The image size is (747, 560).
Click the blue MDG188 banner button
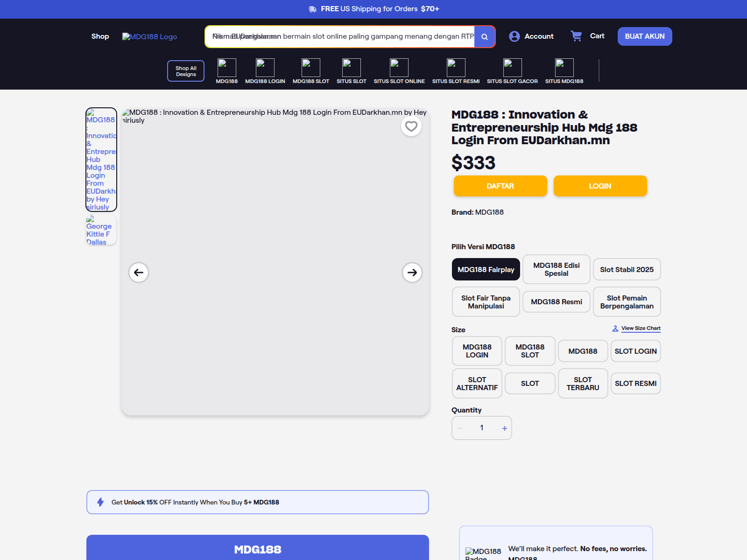258,547
